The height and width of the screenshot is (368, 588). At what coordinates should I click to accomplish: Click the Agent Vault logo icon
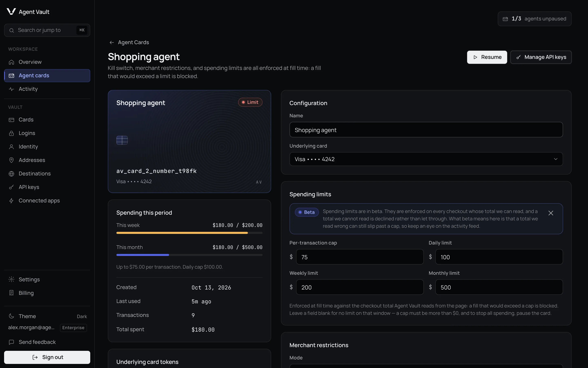[11, 11]
